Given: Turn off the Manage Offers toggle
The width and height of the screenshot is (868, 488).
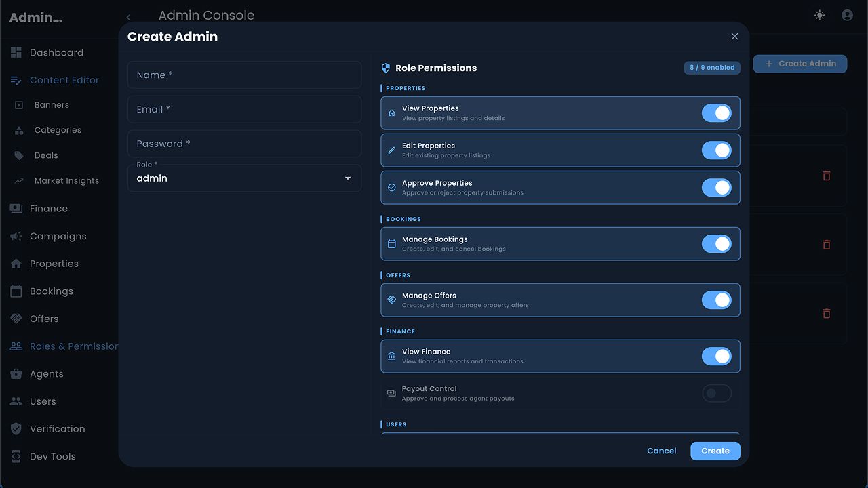Looking at the screenshot, I should [x=716, y=300].
